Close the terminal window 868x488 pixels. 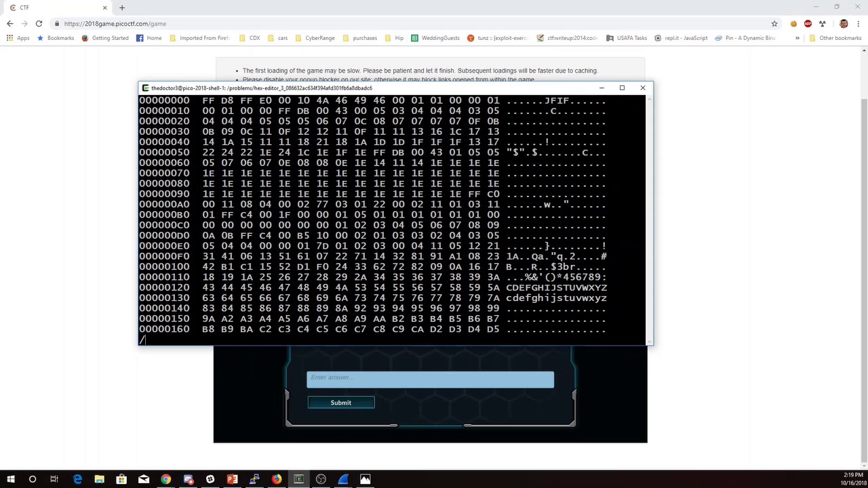click(643, 88)
